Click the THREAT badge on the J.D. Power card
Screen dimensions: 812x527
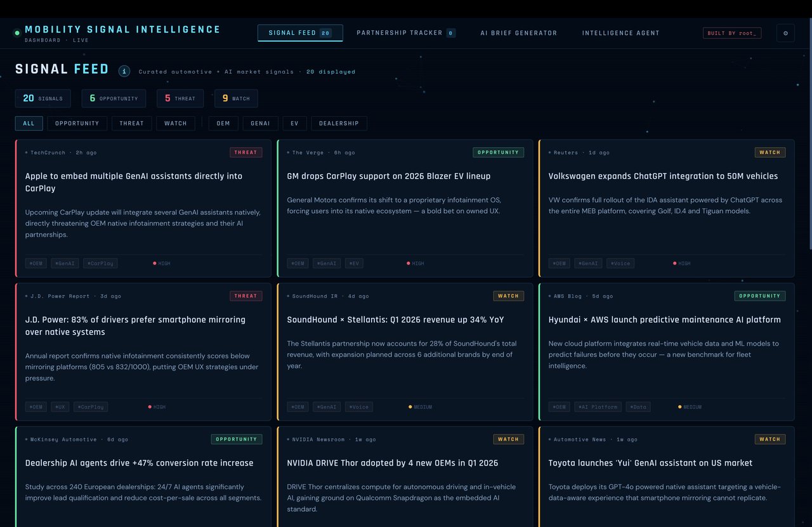[246, 296]
